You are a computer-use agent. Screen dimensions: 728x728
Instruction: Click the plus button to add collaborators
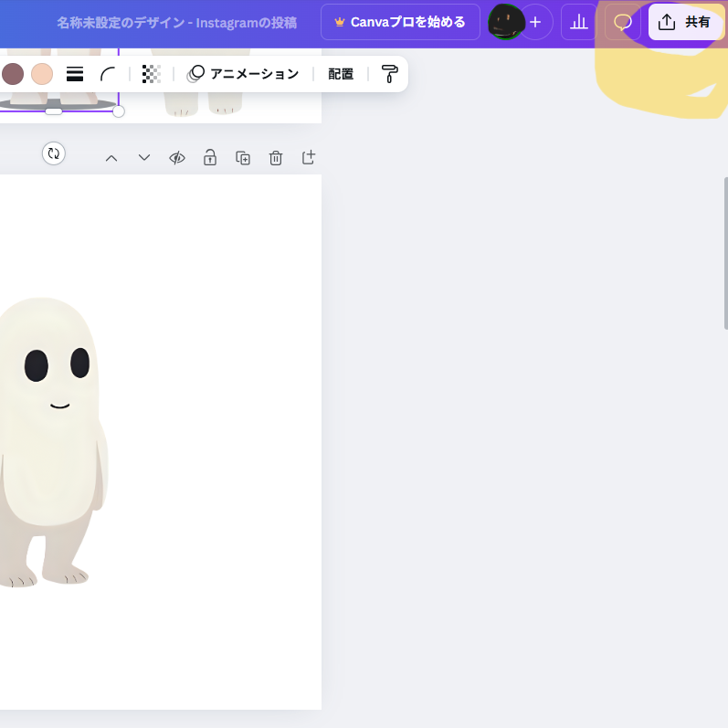535,22
